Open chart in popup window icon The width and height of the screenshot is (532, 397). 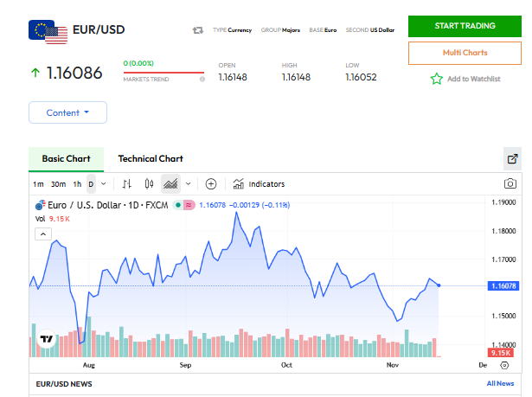[x=512, y=158]
